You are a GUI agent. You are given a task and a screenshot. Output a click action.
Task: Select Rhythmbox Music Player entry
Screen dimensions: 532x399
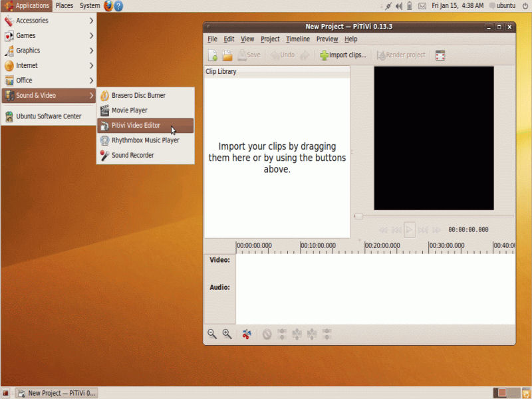tap(145, 140)
